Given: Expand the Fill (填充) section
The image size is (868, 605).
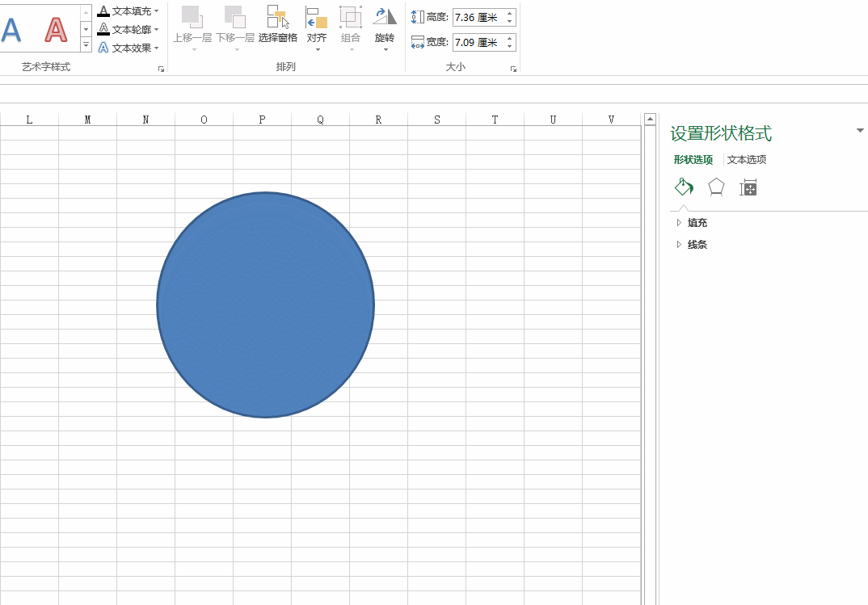Looking at the screenshot, I should [x=697, y=223].
